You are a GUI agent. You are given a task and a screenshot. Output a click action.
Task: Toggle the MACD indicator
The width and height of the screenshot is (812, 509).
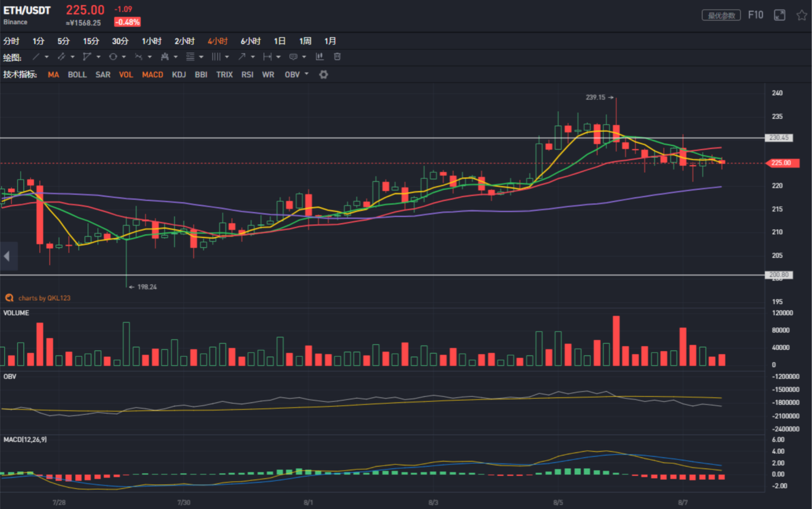(152, 74)
